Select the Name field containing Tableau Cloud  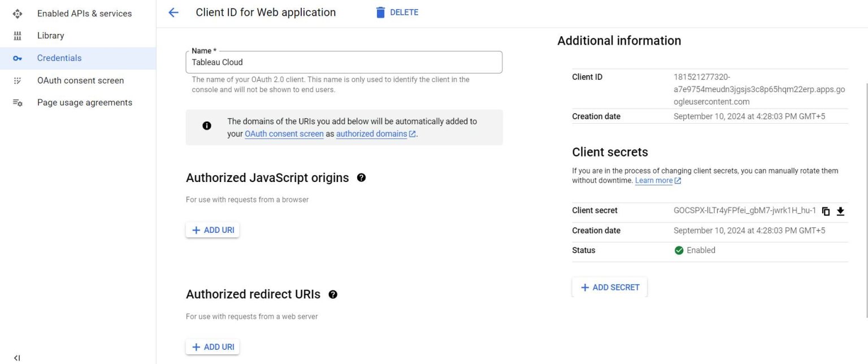344,62
